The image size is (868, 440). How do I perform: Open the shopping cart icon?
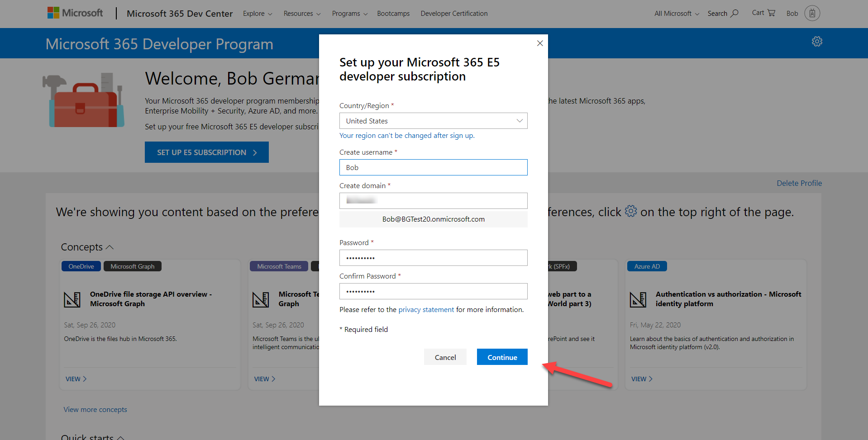(x=772, y=13)
